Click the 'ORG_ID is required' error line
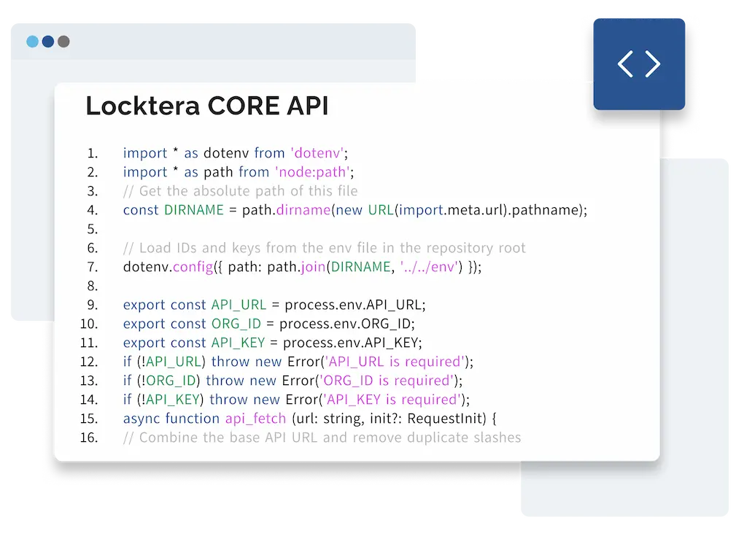 pos(292,381)
